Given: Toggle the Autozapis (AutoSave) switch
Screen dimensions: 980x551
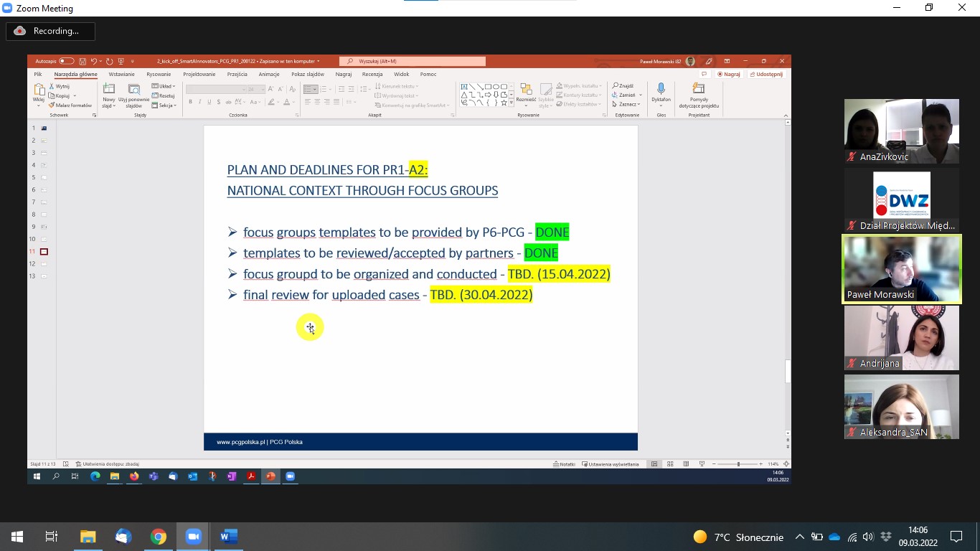Looking at the screenshot, I should [66, 61].
